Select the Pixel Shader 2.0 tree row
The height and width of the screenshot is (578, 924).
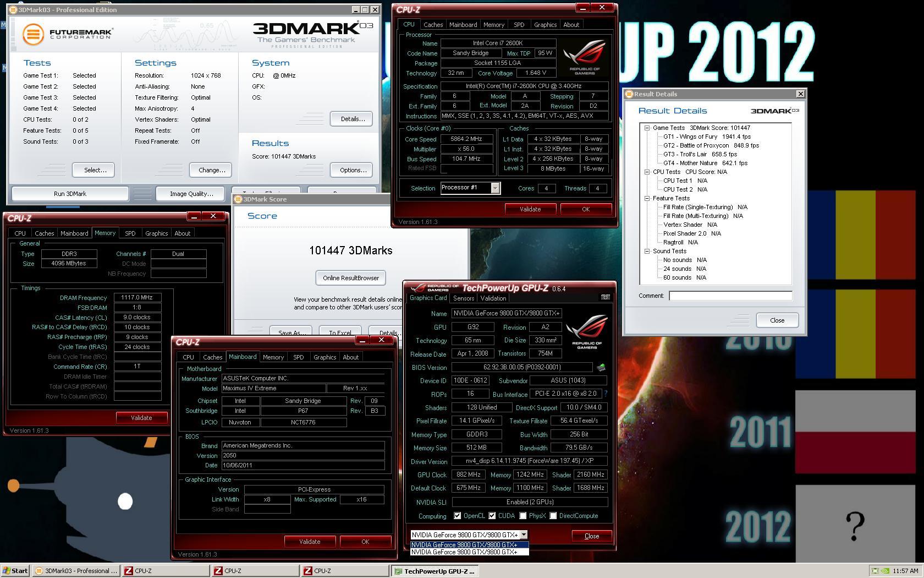click(x=692, y=233)
